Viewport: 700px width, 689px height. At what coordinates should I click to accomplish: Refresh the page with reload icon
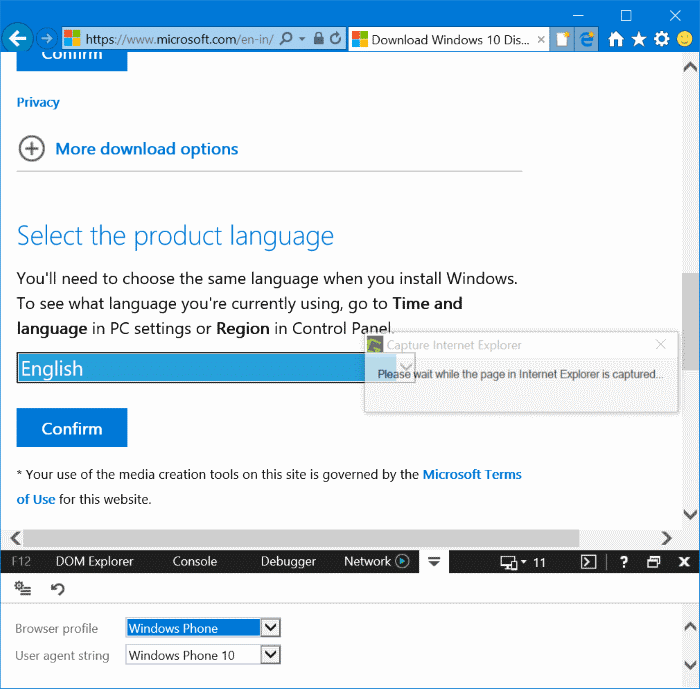pos(336,38)
